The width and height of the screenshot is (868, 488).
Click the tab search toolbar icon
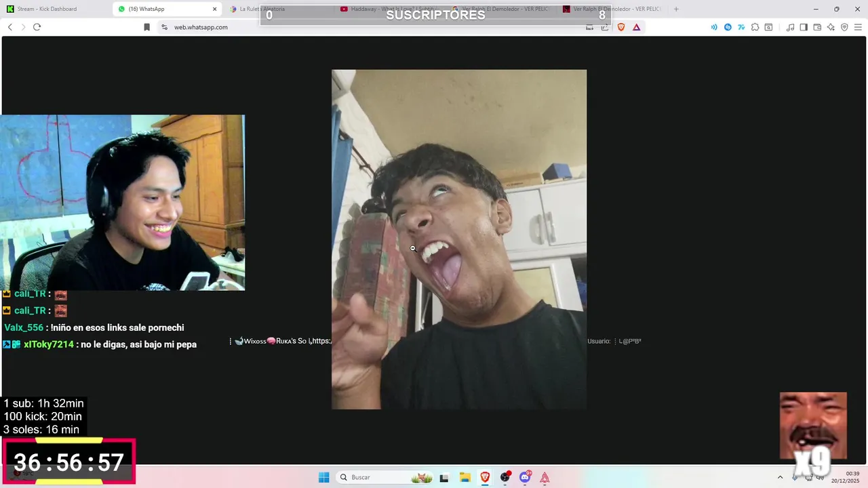tap(768, 27)
